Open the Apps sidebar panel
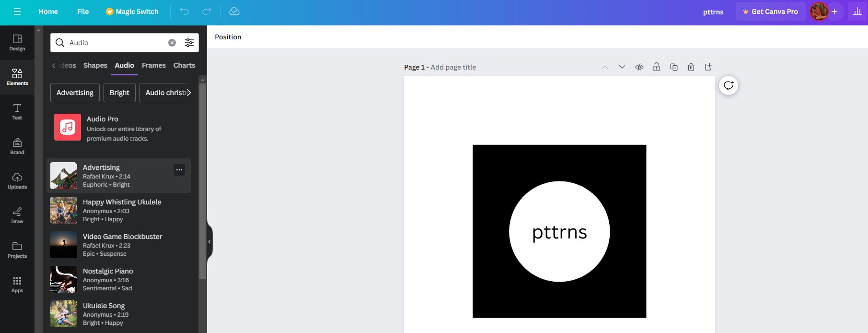The image size is (868, 333). coord(17,285)
